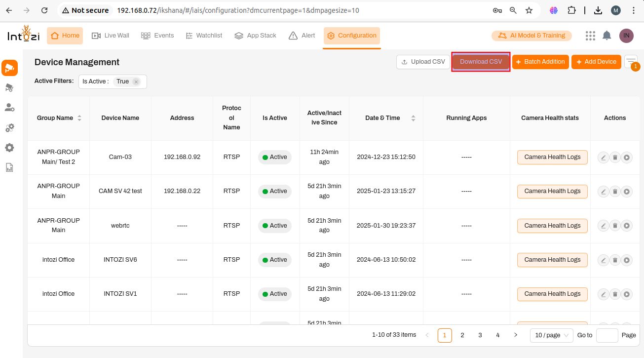The width and height of the screenshot is (644, 358).
Task: Open the IN user avatar menu
Action: (626, 36)
